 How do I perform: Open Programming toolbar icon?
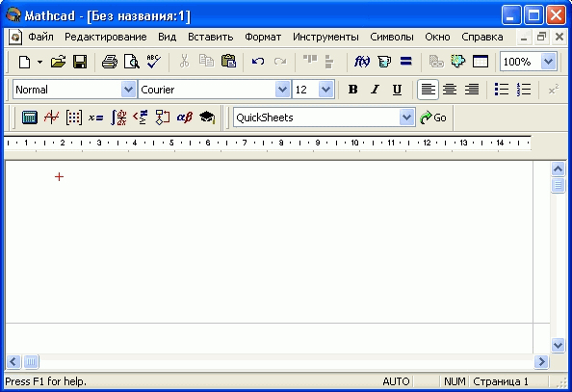pos(163,118)
